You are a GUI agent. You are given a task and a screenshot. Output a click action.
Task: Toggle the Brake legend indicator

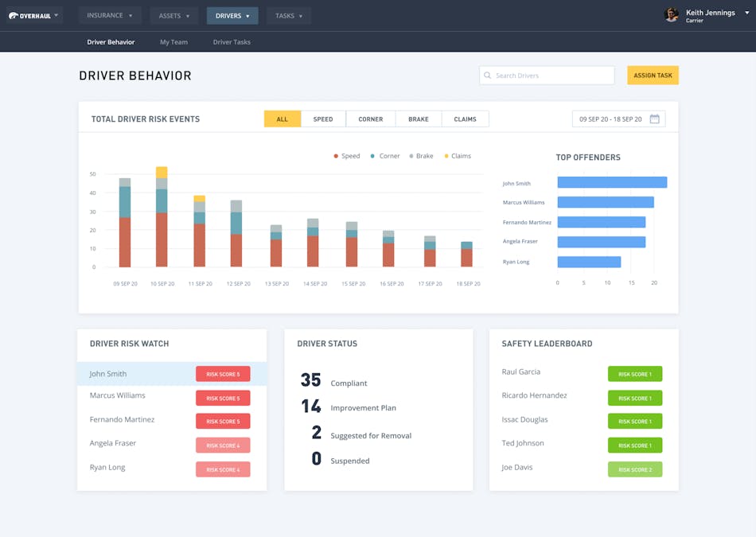coord(421,156)
